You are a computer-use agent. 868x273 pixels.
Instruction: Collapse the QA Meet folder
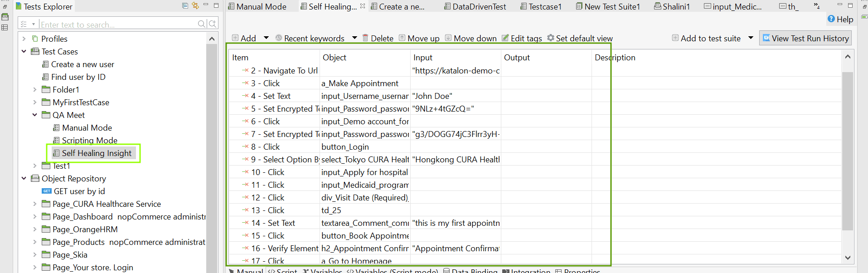click(35, 115)
